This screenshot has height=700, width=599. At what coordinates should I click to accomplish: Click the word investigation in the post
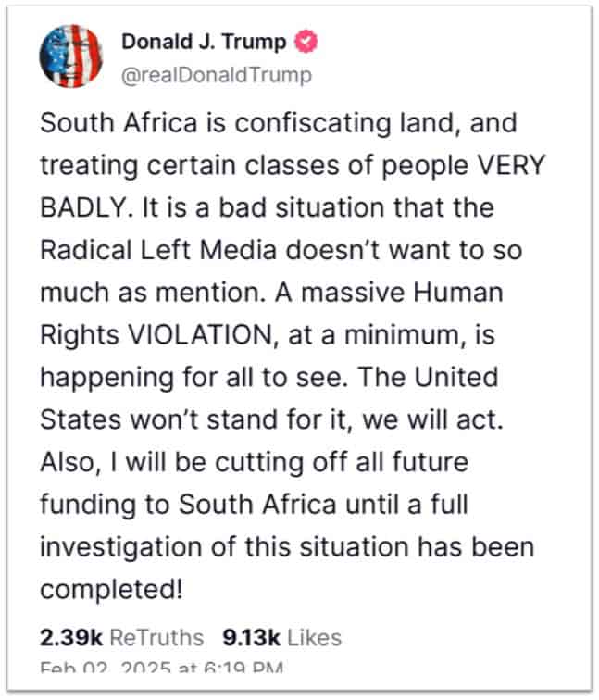click(x=122, y=547)
